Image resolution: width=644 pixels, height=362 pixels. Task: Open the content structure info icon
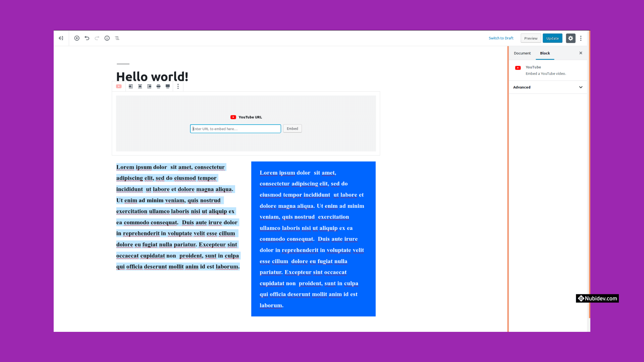point(107,38)
